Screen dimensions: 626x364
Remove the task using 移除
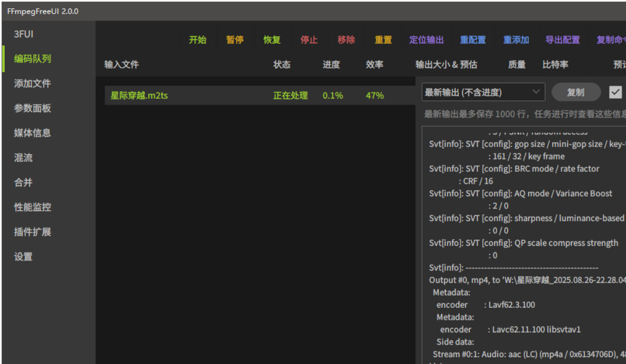(x=346, y=40)
